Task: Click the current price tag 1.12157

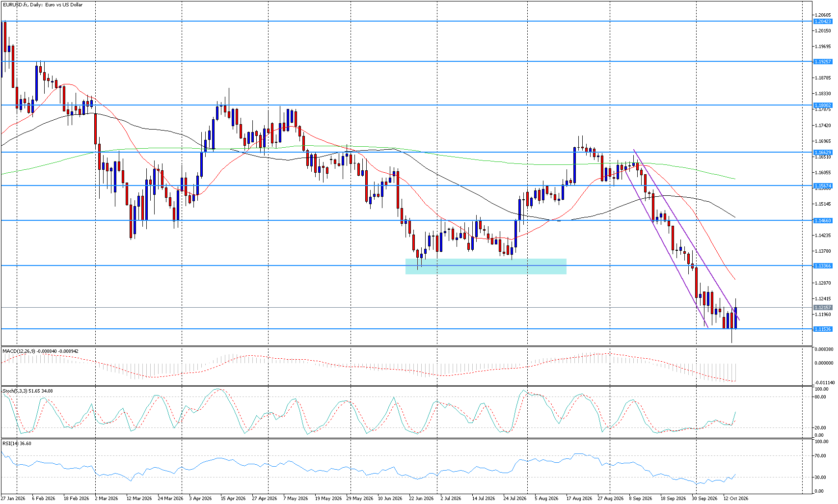Action: pyautogui.click(x=823, y=308)
